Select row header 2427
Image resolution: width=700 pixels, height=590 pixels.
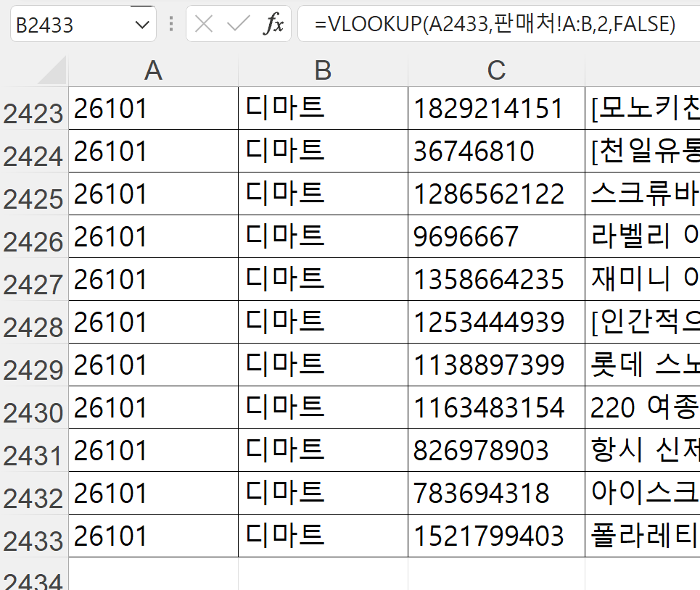click(34, 280)
